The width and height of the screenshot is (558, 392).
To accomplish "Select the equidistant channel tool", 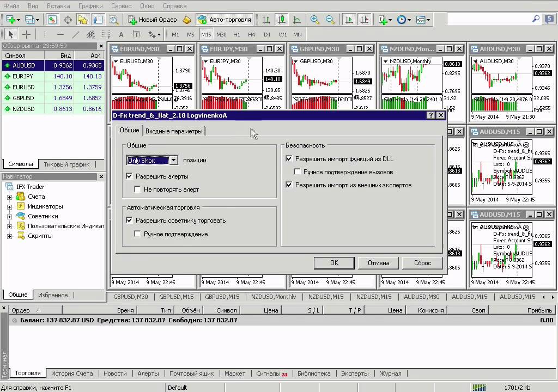I will point(91,34).
